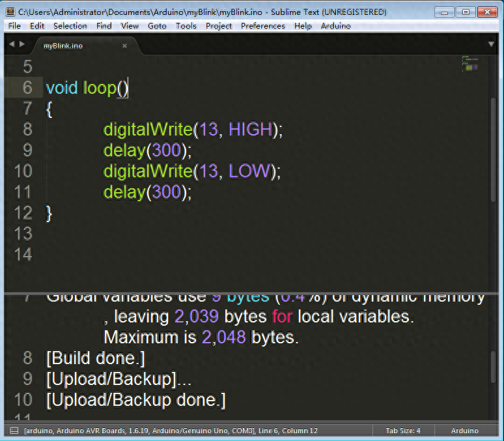This screenshot has width=504, height=441.
Task: Click 'Maximum is 2,048 bytes.' output text
Action: [201, 337]
